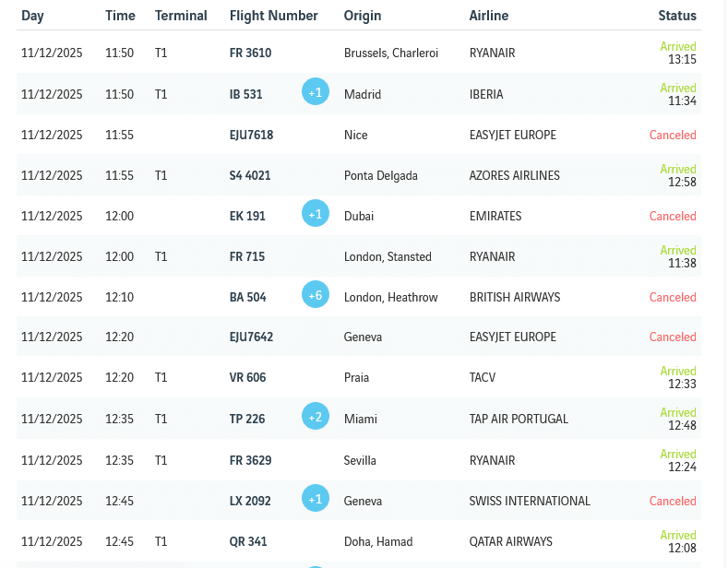
Task: Expand the +1 badge beside EK 191
Action: point(316,214)
